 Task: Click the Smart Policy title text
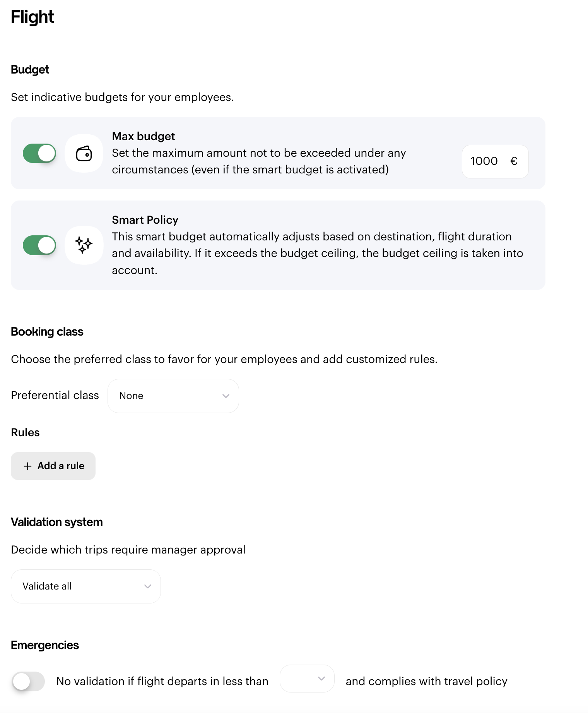[145, 220]
